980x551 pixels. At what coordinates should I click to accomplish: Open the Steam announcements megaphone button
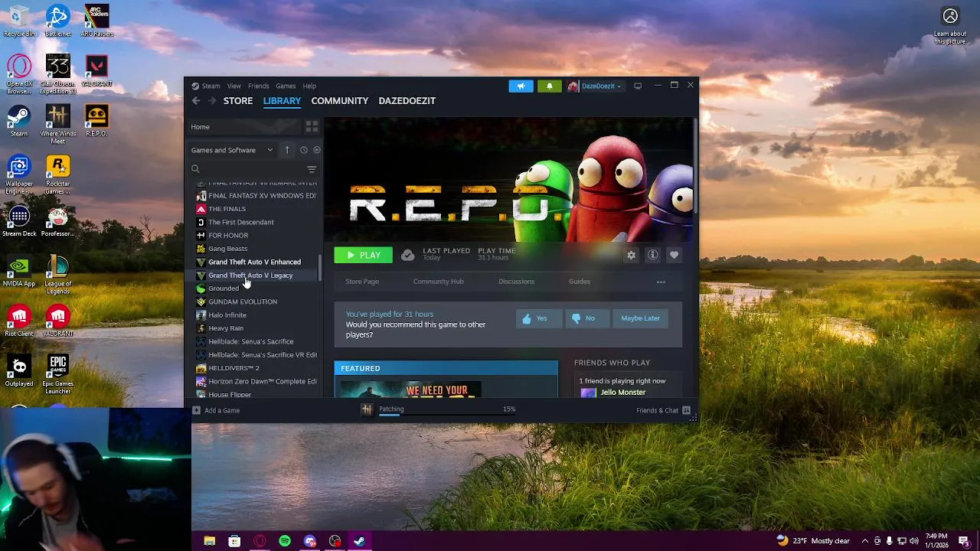tap(521, 86)
